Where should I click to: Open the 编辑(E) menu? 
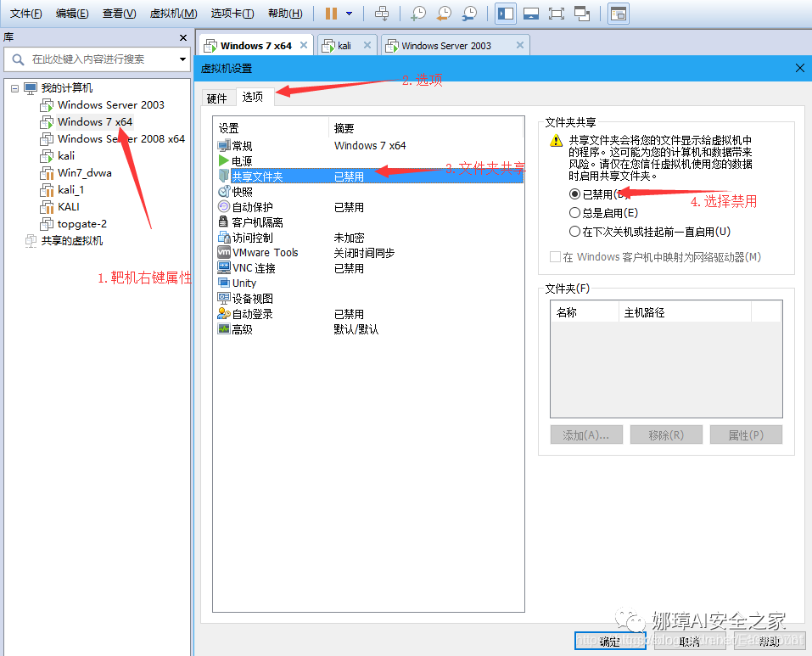pos(72,14)
